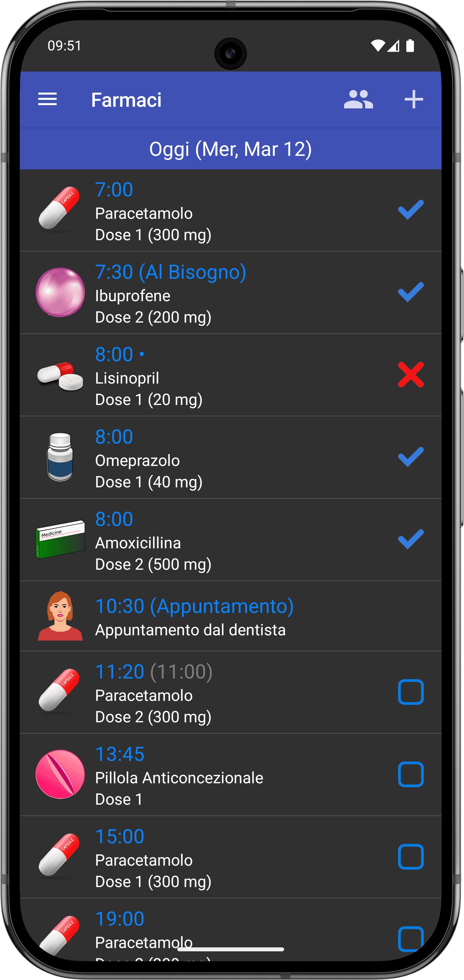Tap the dentist appointment avatar icon
Image resolution: width=464 pixels, height=980 pixels.
tap(60, 616)
